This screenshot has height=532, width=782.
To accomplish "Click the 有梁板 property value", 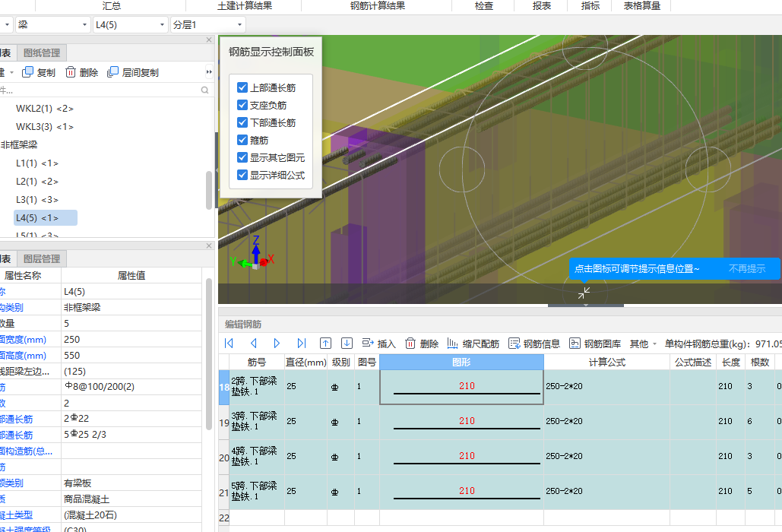I will 131,483.
